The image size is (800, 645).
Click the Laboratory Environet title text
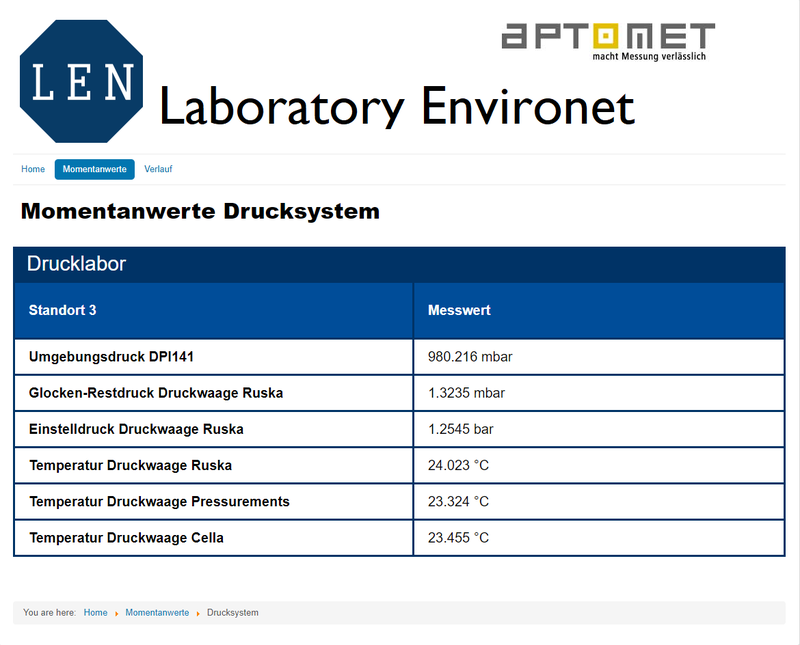coord(396,107)
